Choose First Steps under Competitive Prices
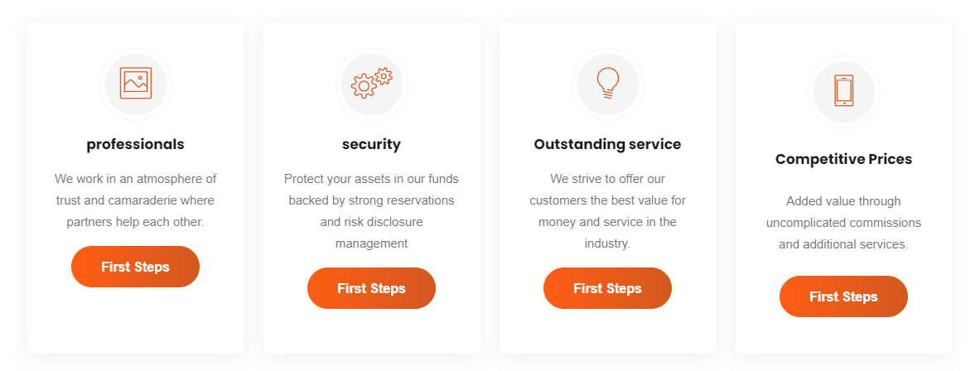Screen dimensions: 980x371 [x=844, y=296]
